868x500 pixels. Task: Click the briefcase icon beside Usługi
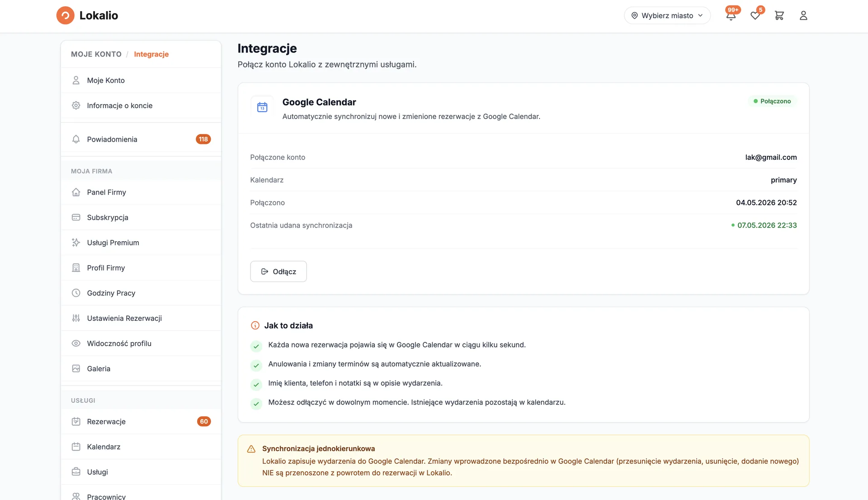[76, 472]
